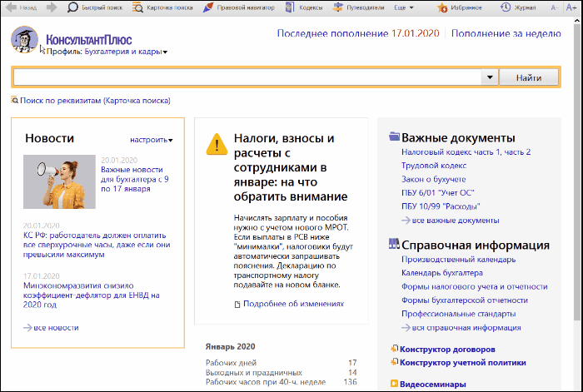Viewport: 583px width, 392px height.
Task: Open the Карточка поиска toolbar icon
Action: pos(137,7)
